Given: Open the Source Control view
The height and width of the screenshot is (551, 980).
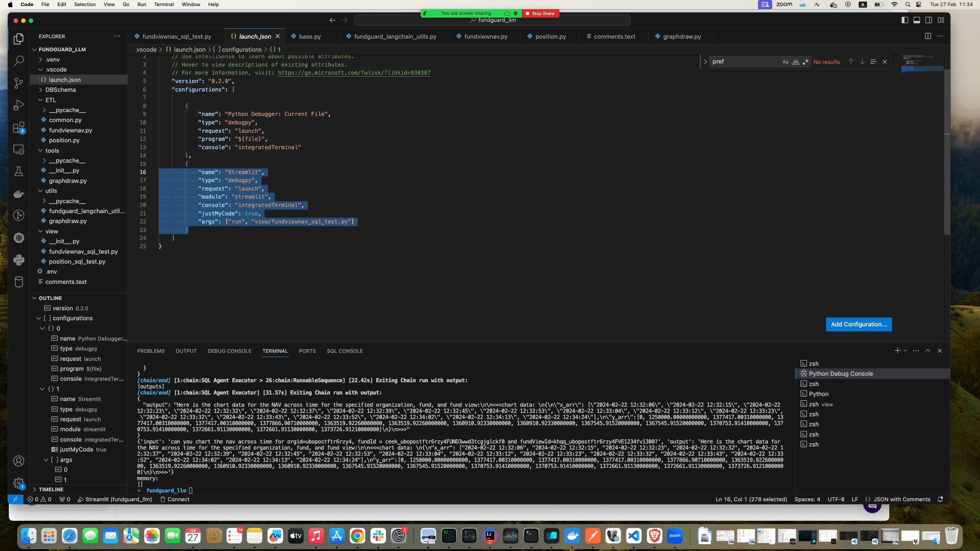Looking at the screenshot, I should [19, 83].
